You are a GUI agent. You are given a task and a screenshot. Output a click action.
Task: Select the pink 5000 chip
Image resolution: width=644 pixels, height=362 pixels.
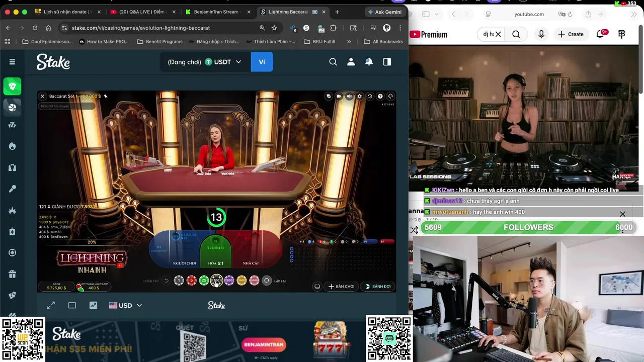254,281
